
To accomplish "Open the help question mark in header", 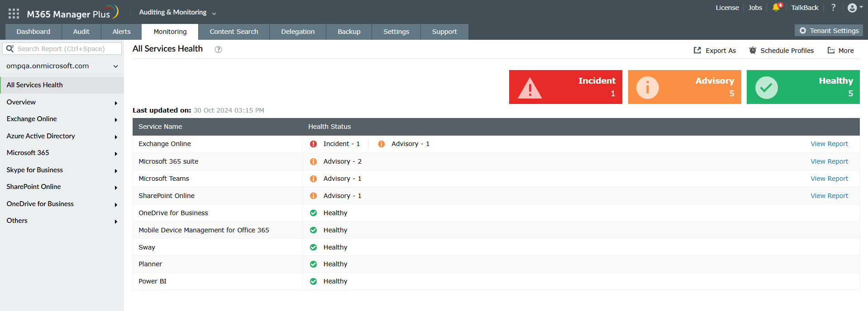I will [833, 7].
